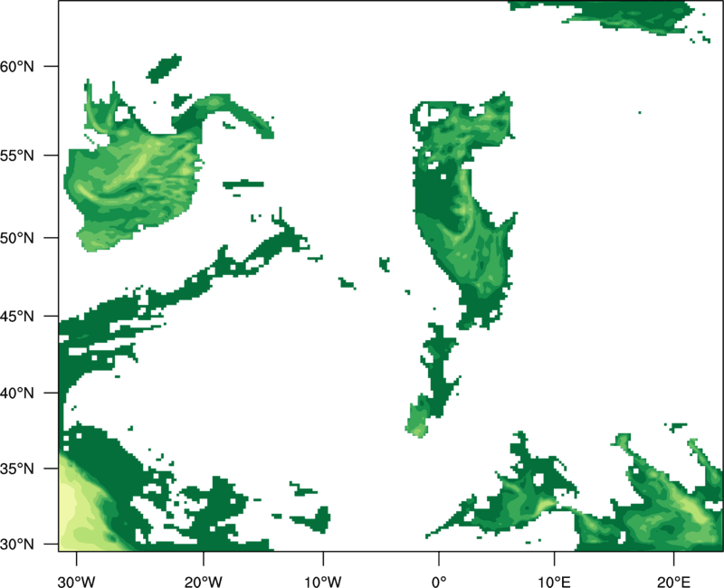Click the 50°N latitude label
This screenshot has width=724, height=588.
17,238
